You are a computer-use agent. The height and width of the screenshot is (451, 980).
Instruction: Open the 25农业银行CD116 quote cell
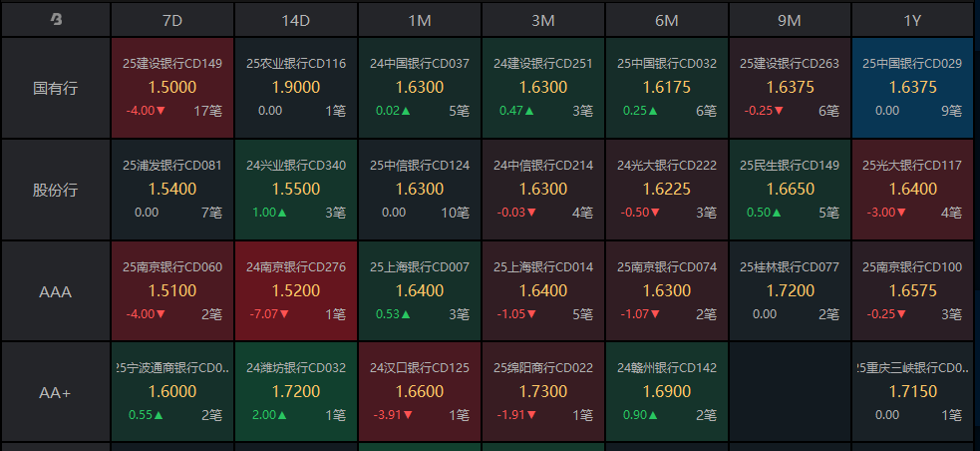click(296, 88)
